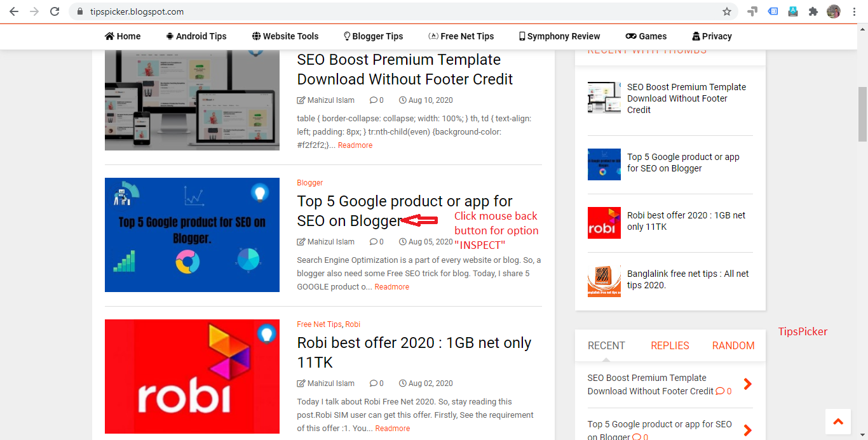Click comment count icon on Aug 02 post

pyautogui.click(x=377, y=383)
